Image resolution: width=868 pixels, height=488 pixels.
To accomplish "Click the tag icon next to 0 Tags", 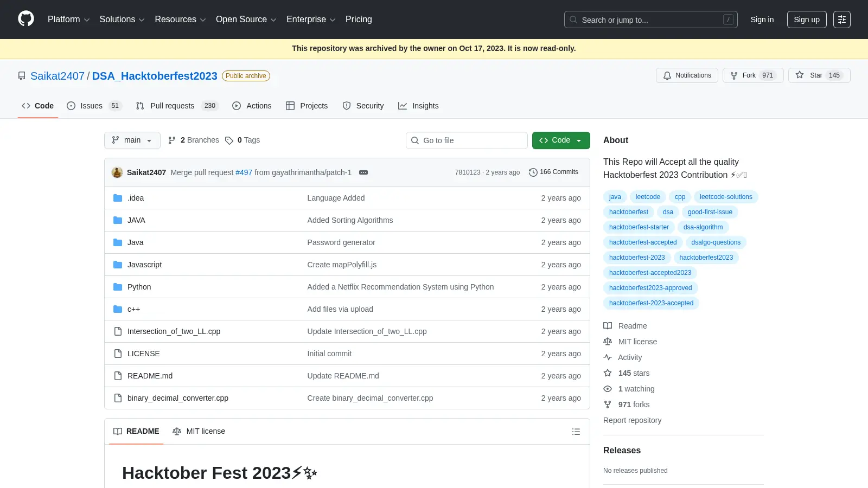I will pyautogui.click(x=229, y=140).
